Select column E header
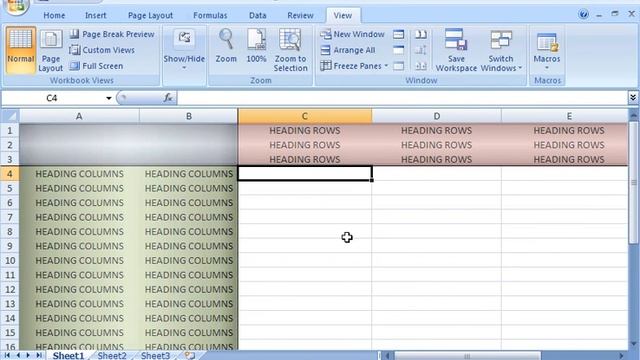Image resolution: width=640 pixels, height=360 pixels. (569, 116)
